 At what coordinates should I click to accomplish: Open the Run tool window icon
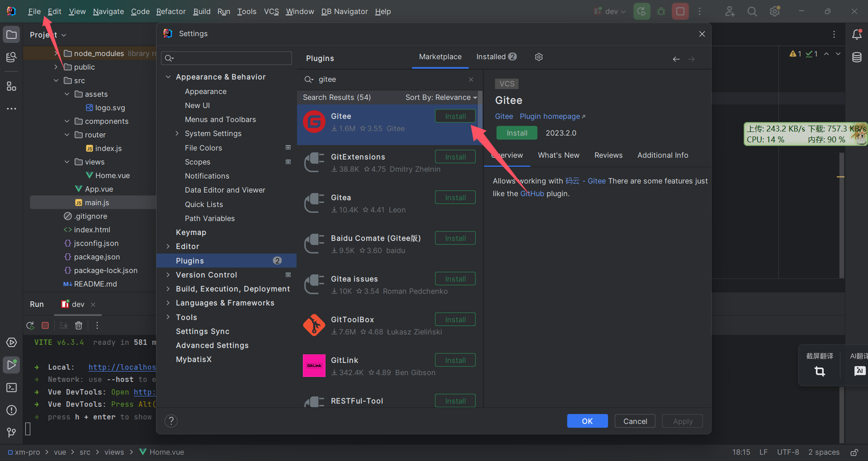coord(12,365)
